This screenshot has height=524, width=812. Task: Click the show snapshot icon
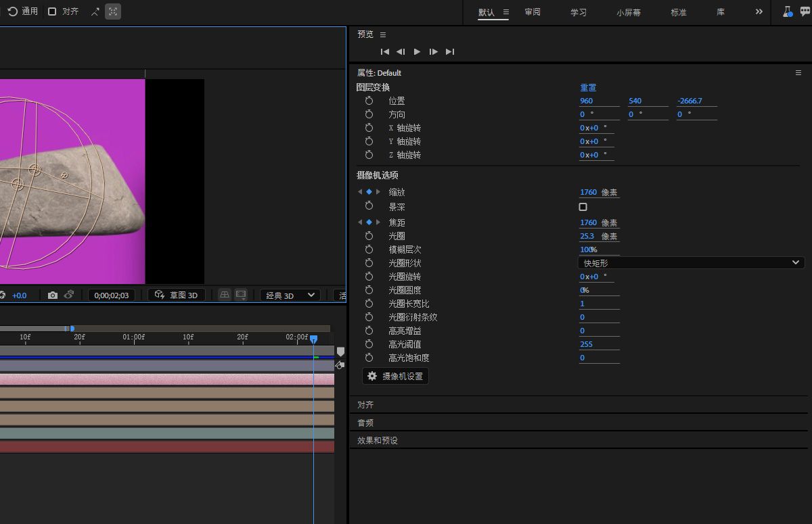pyautogui.click(x=69, y=295)
